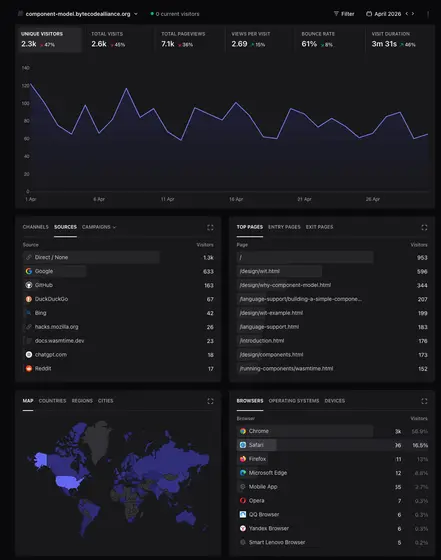
Task: Filter by /design/why-component-model.html page
Action: (x=285, y=285)
